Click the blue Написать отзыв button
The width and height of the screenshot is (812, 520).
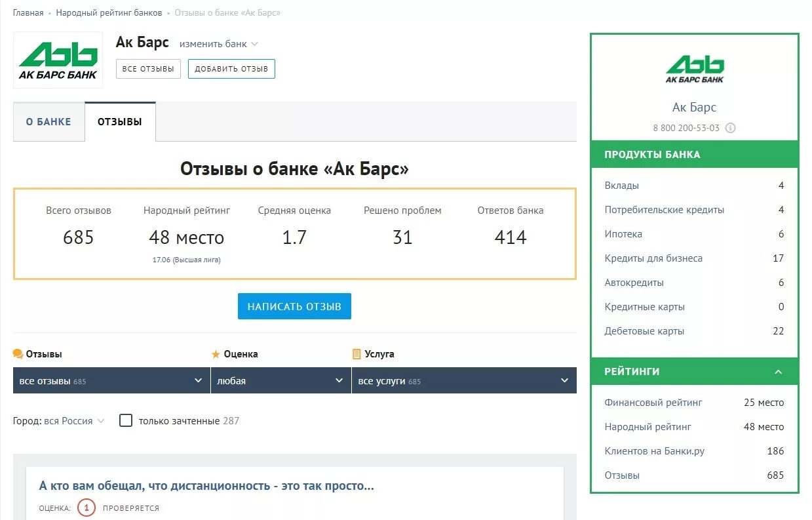(294, 306)
